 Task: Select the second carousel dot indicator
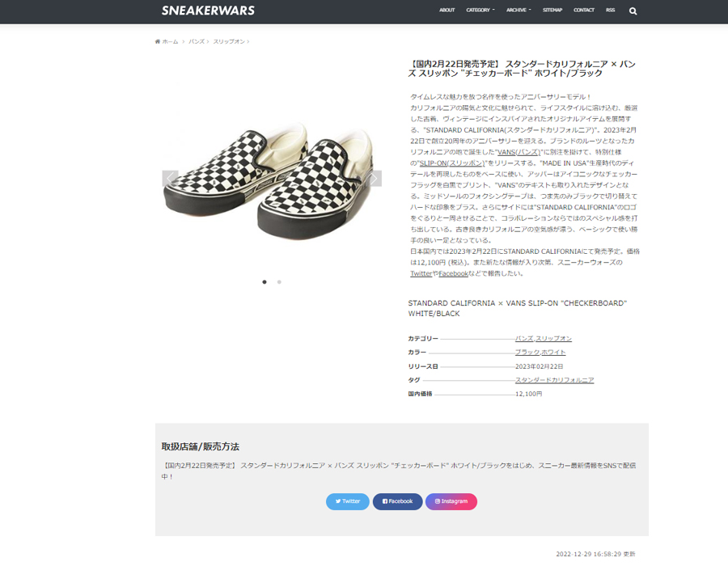click(279, 282)
